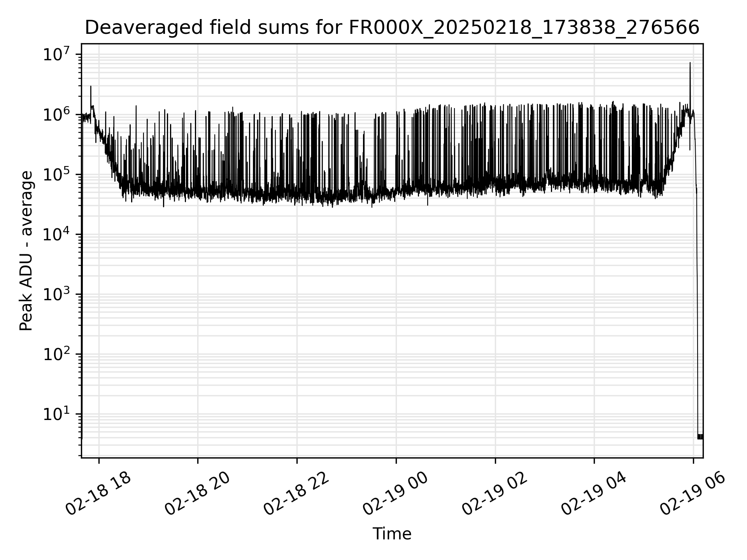Click the y tick label 10^7
Viewport: 747px width, 560px height.
[57, 54]
